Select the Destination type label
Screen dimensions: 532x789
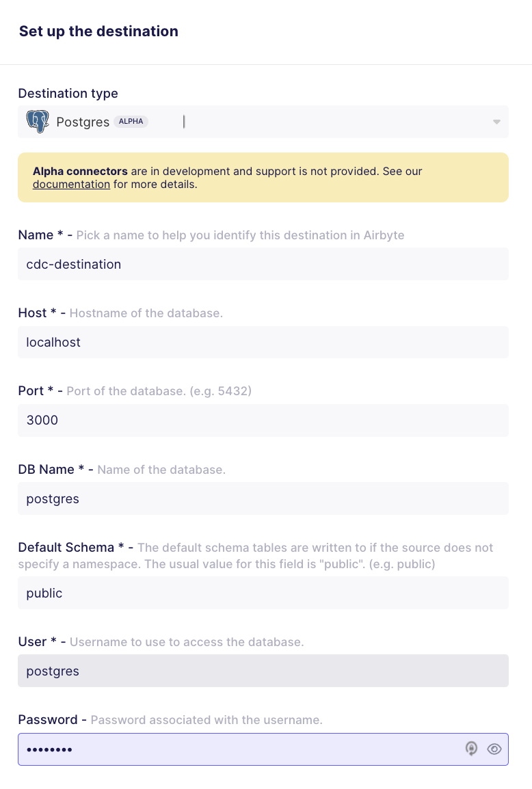pyautogui.click(x=68, y=93)
